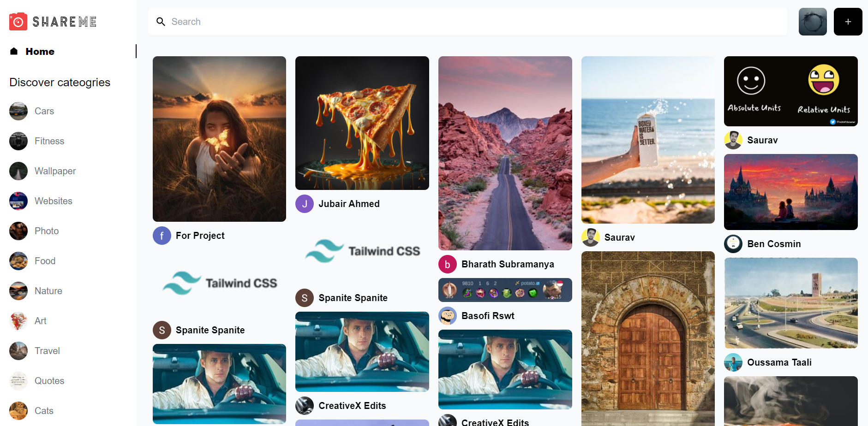Click the search magnifier icon
This screenshot has width=868, height=426.
click(161, 22)
